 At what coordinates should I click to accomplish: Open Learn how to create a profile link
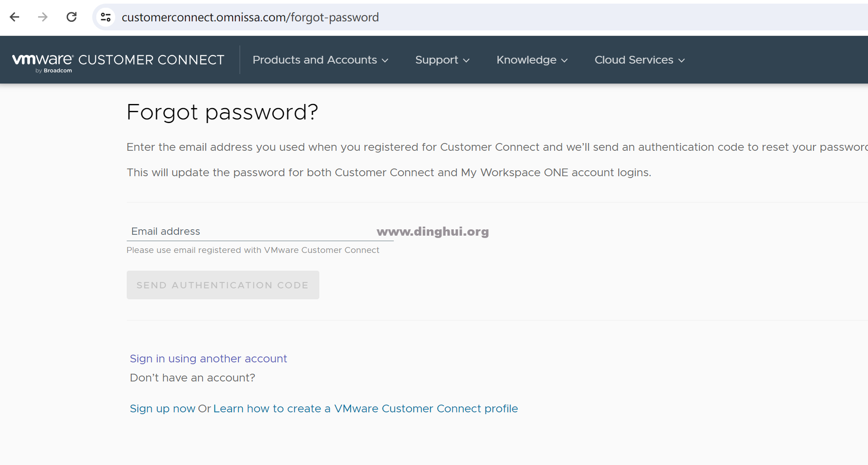(365, 409)
